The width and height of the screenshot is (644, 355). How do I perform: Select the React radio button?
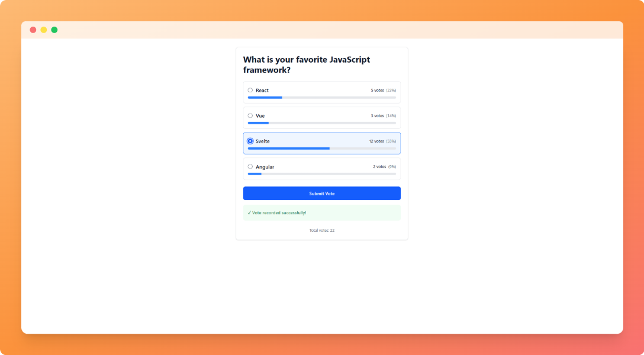point(250,90)
